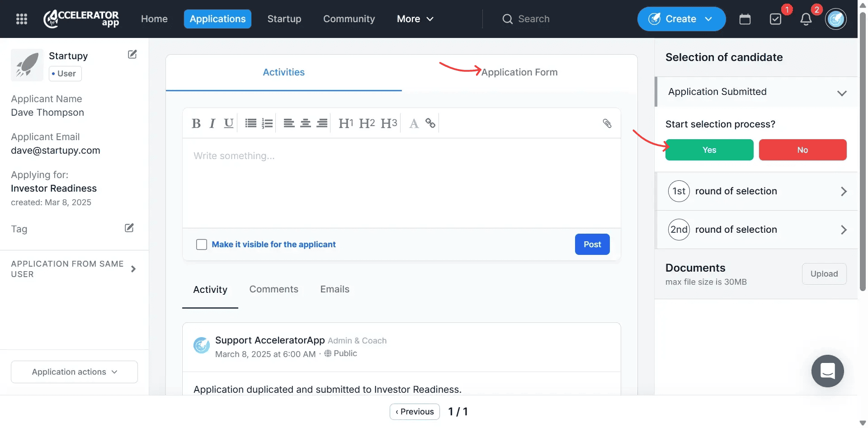Open the calendar icon in header

point(745,19)
